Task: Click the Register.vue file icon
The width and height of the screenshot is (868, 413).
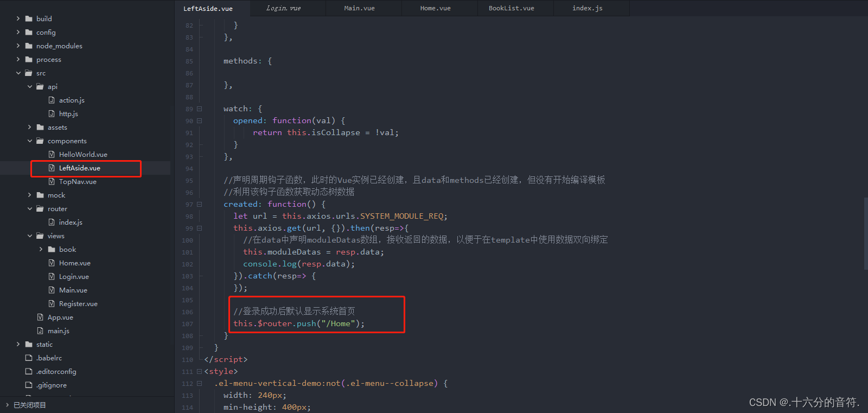Action: [x=52, y=303]
